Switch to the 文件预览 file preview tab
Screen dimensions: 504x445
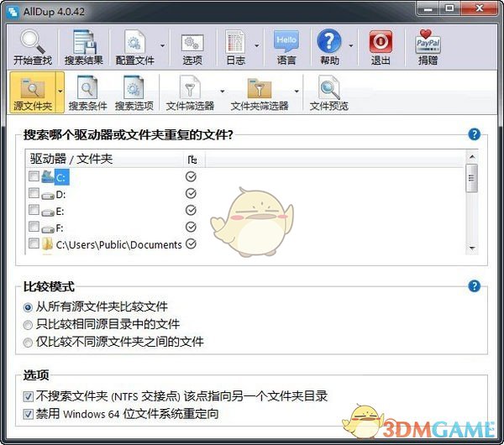328,92
